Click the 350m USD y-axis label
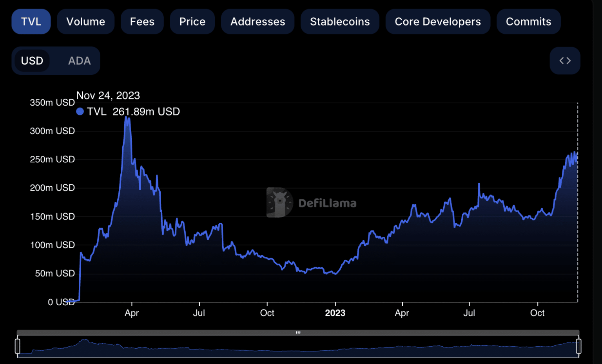The image size is (602, 364). click(x=52, y=103)
